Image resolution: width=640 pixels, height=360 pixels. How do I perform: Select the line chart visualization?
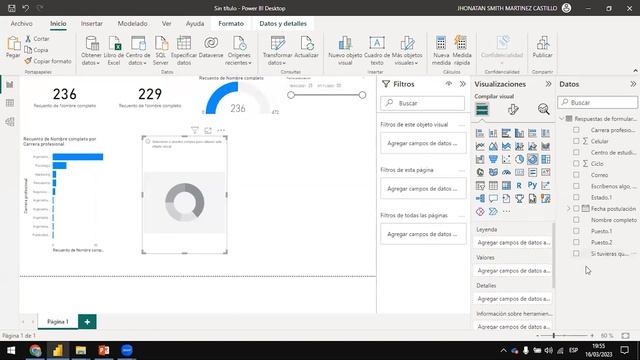(480, 146)
